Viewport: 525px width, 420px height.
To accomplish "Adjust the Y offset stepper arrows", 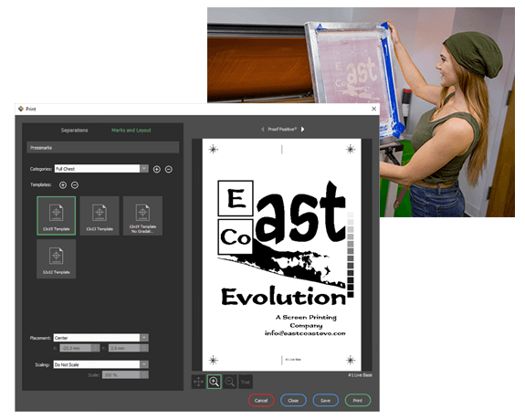I will click(x=144, y=348).
